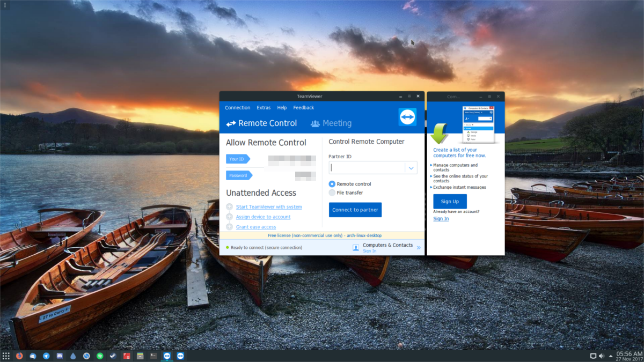Click Connect to partner button
Image resolution: width=644 pixels, height=362 pixels.
[x=355, y=210]
